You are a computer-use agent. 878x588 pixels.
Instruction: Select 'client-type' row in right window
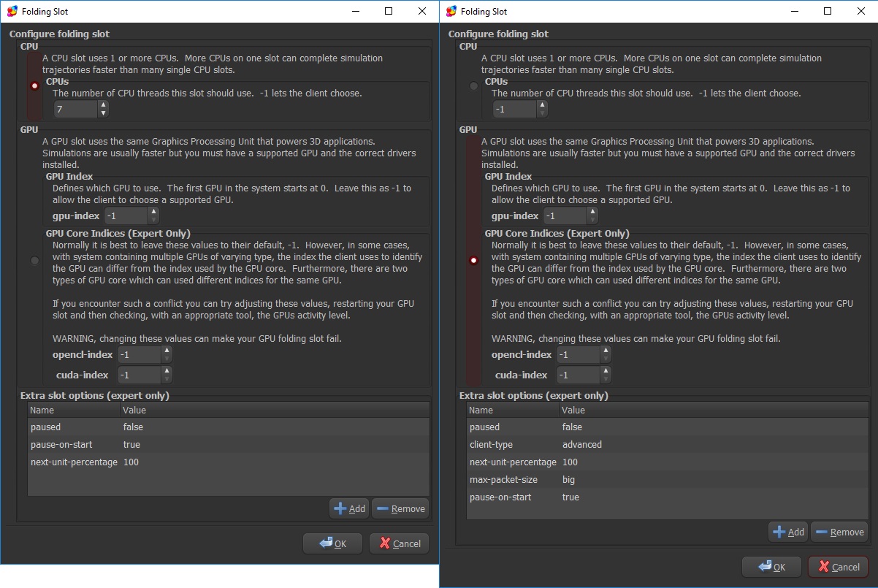pyautogui.click(x=668, y=445)
